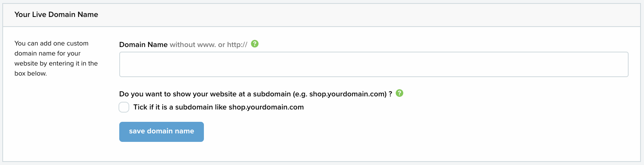The image size is (644, 165).
Task: Click the 'You can add one custom' description
Action: pyautogui.click(x=56, y=58)
